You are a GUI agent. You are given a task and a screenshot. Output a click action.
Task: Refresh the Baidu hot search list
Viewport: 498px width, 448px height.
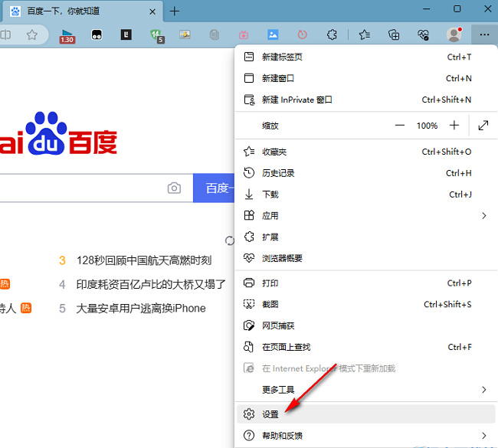[229, 241]
